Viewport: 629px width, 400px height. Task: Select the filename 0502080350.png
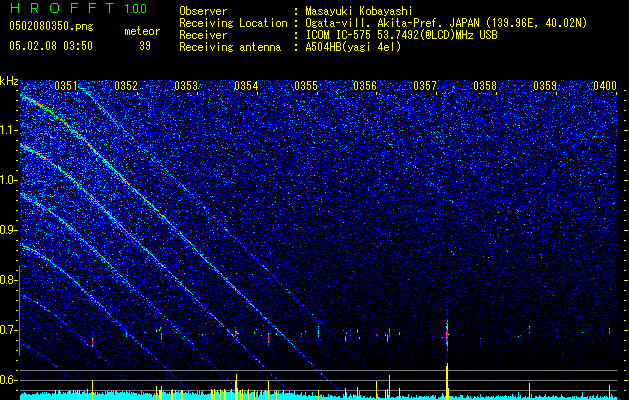51,27
